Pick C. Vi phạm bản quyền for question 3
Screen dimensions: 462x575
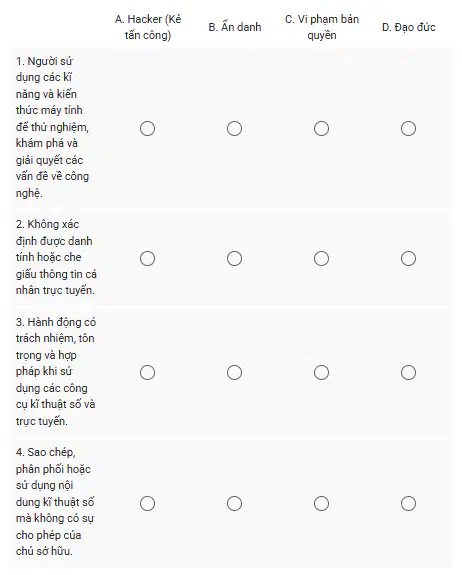tap(321, 373)
